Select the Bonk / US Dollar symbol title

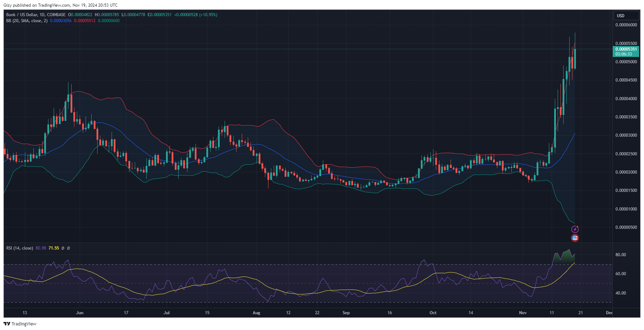[x=36, y=15]
